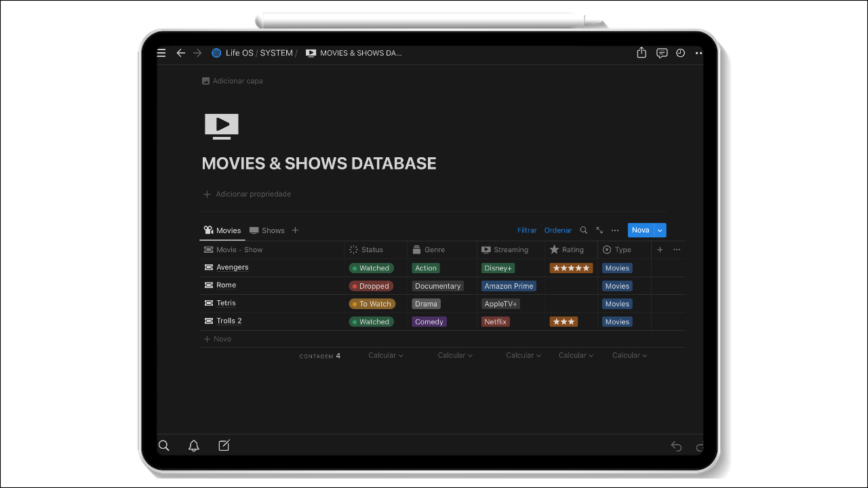Create new page with compose icon

[224, 445]
